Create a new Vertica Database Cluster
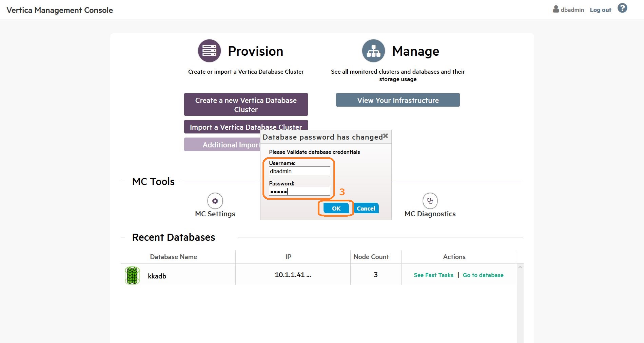The width and height of the screenshot is (644, 343). (246, 105)
